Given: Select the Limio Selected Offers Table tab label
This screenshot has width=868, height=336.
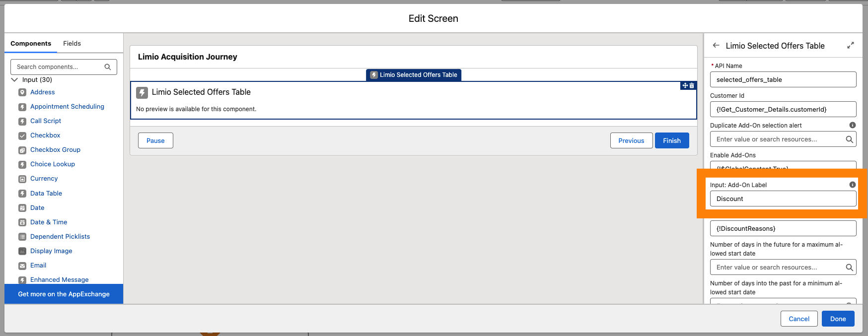Looking at the screenshot, I should pos(414,75).
